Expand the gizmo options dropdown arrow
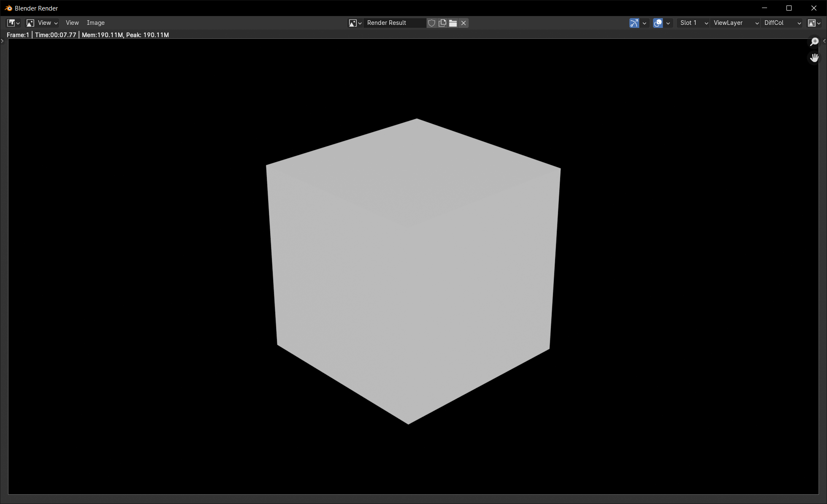Image resolution: width=827 pixels, height=504 pixels. [644, 23]
